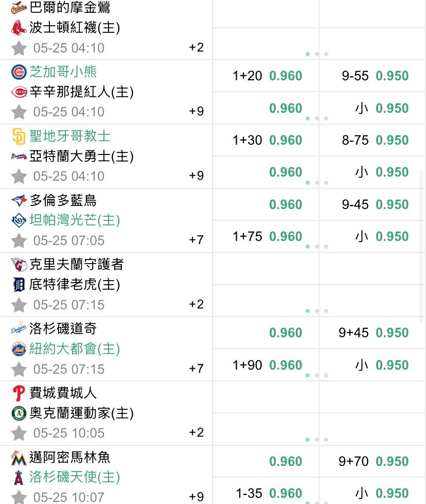
Task: Click the Philadelphia Phillies P logo
Action: tap(19, 393)
